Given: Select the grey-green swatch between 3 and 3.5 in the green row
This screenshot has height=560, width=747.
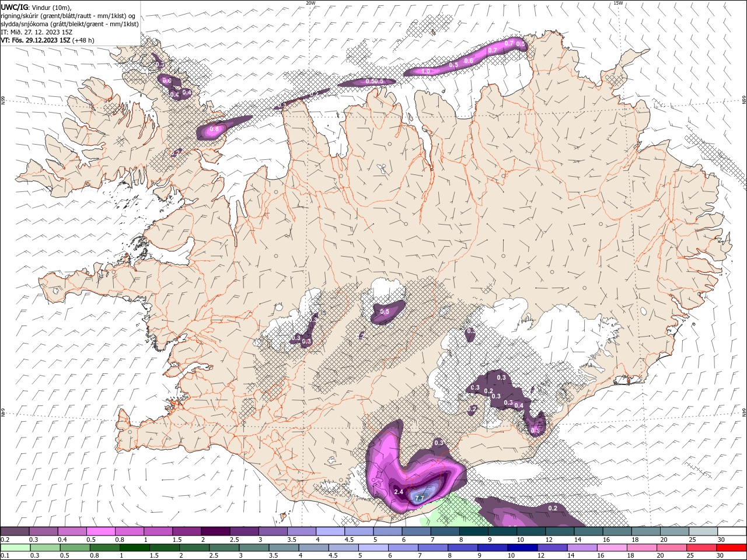Looking at the screenshot, I should (x=253, y=548).
